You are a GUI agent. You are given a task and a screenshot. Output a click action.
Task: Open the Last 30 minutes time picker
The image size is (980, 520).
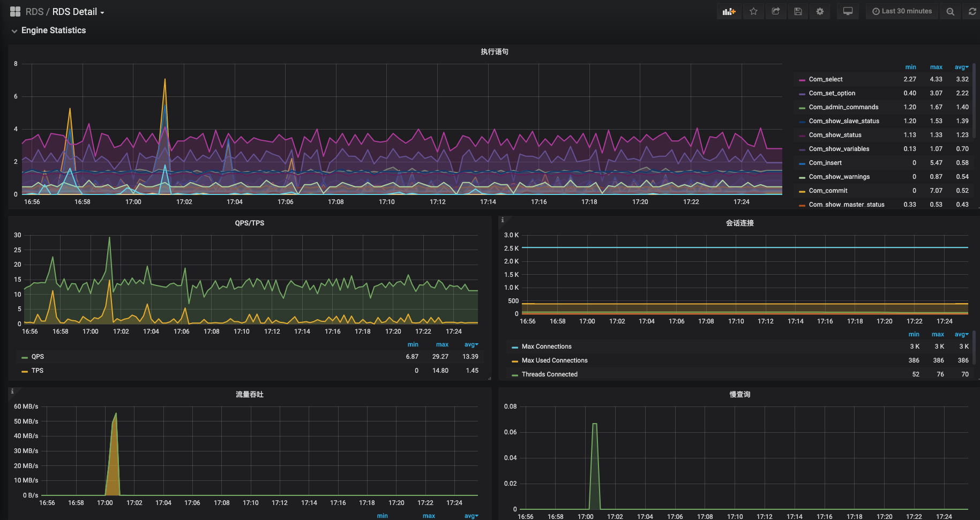(x=902, y=11)
